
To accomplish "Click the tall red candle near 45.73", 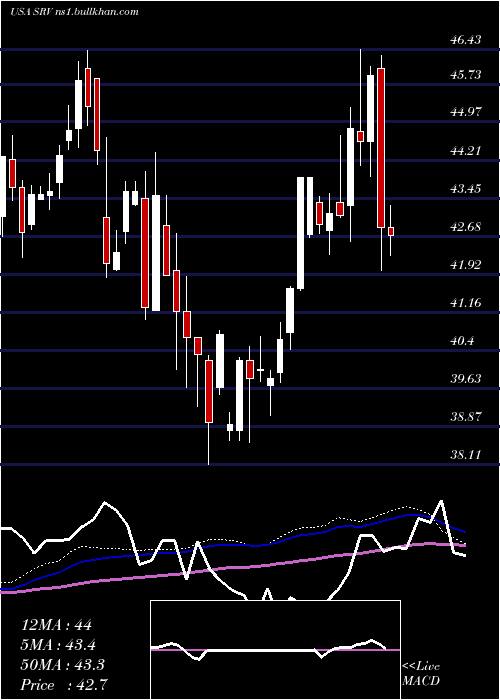I will tap(381, 148).
